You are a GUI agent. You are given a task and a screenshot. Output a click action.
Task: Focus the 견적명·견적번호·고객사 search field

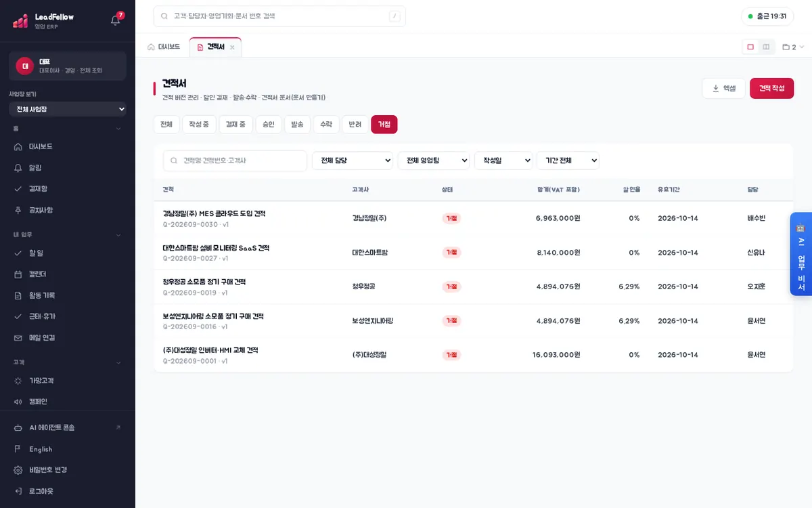click(235, 161)
